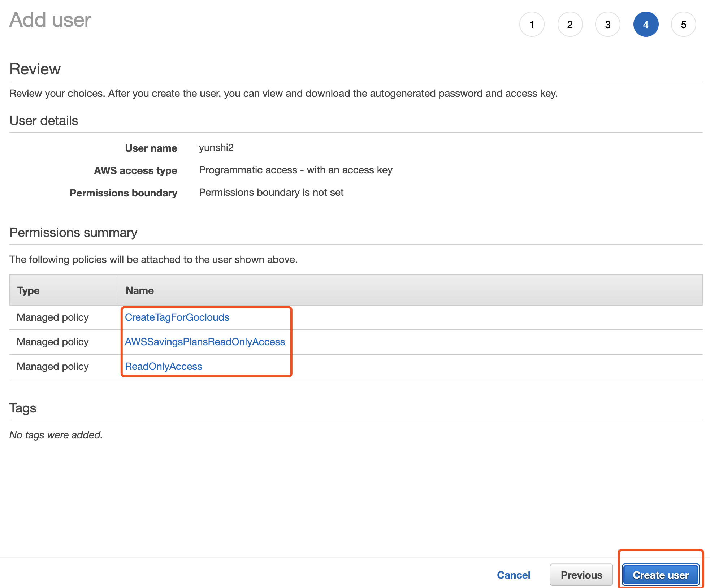Viewport: 710px width, 588px height.
Task: Click the 'AWS access type' label
Action: click(135, 170)
